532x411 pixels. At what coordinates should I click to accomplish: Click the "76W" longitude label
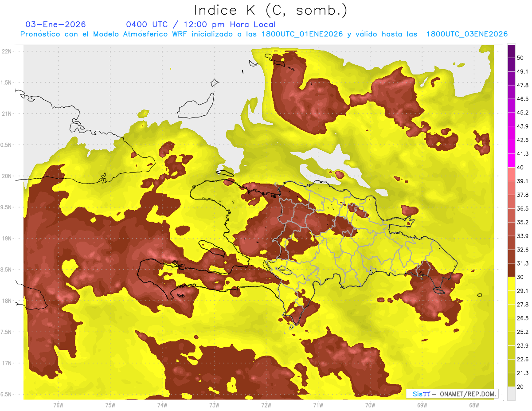coord(58,405)
